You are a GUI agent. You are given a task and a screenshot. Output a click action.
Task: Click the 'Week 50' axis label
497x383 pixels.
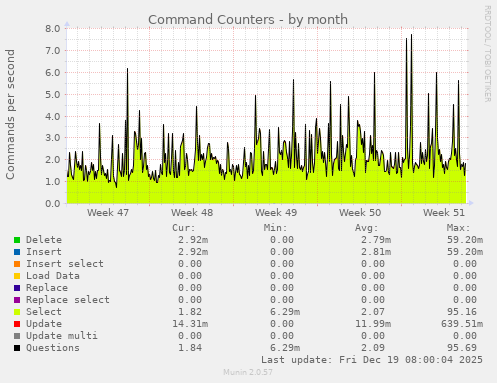pyautogui.click(x=360, y=213)
